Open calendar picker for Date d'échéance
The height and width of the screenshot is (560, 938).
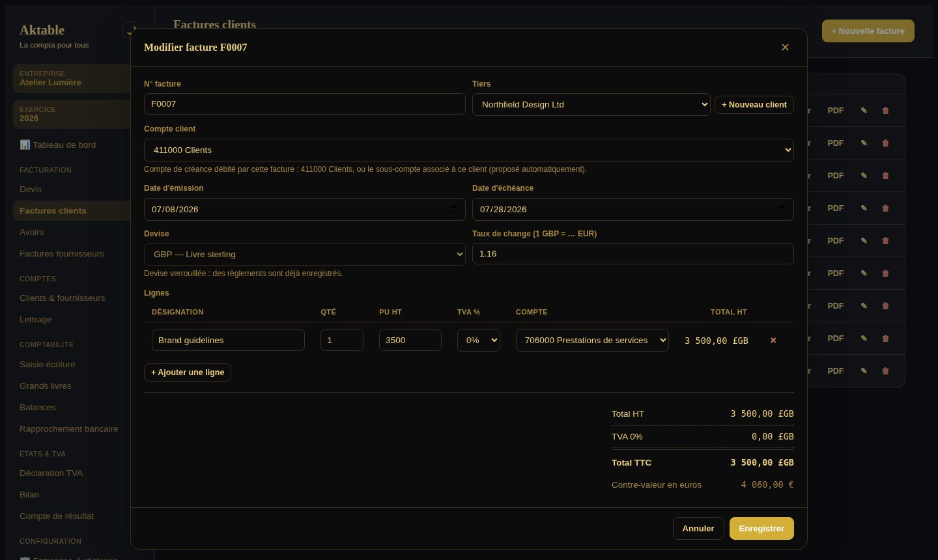point(781,210)
